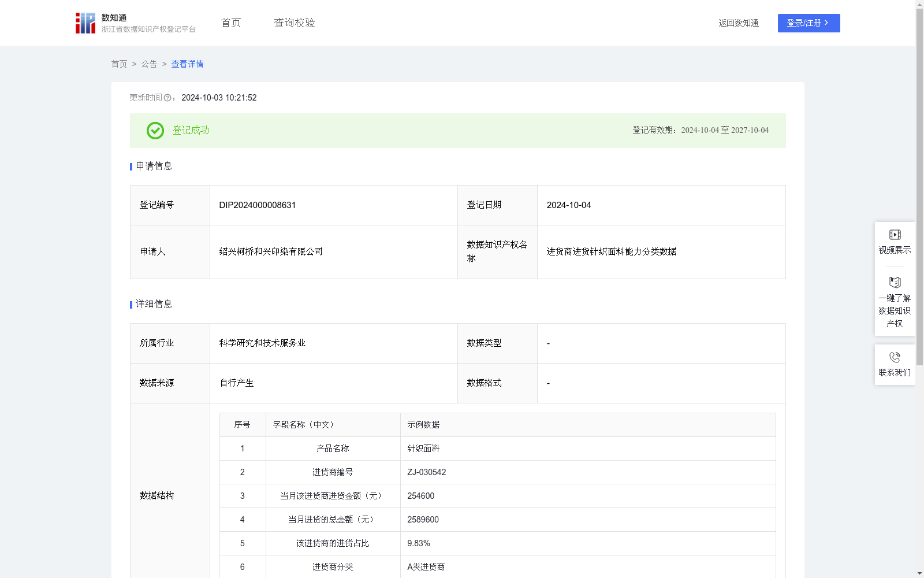Click the 登录/注册 button
The width and height of the screenshot is (924, 578).
pos(808,23)
